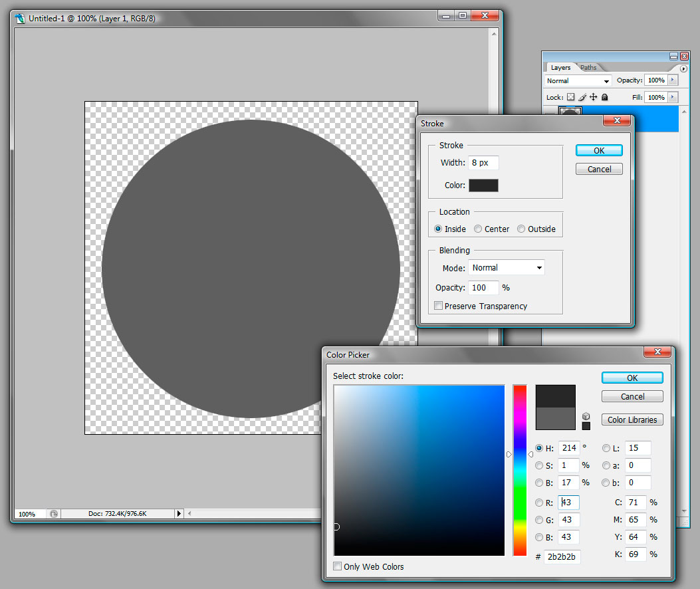Select the L lightness radio button

(606, 448)
